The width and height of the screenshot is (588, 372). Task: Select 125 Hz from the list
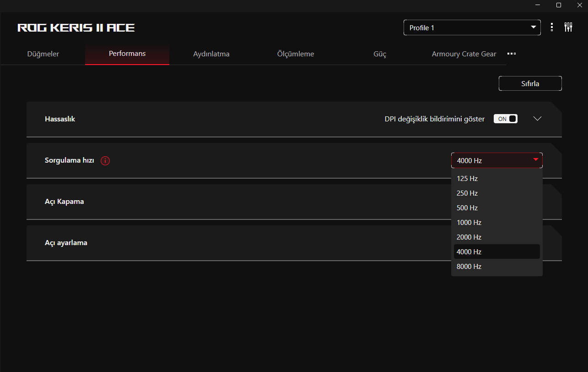[x=497, y=178]
